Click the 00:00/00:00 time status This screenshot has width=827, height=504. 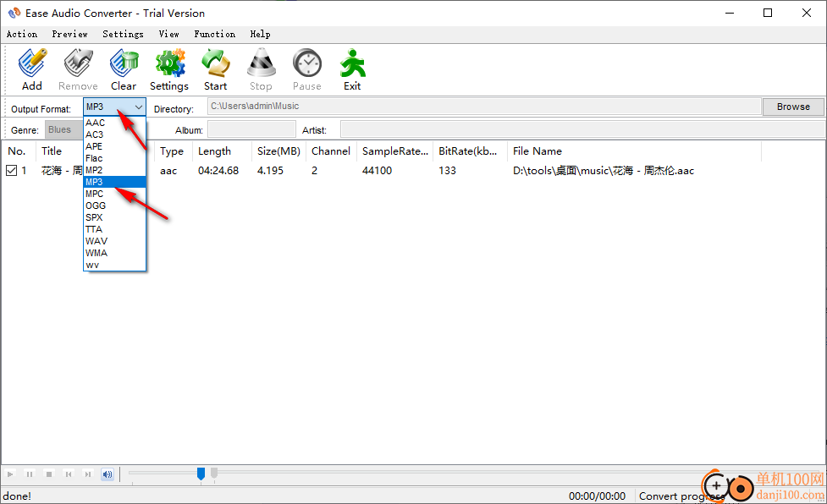pyautogui.click(x=597, y=496)
